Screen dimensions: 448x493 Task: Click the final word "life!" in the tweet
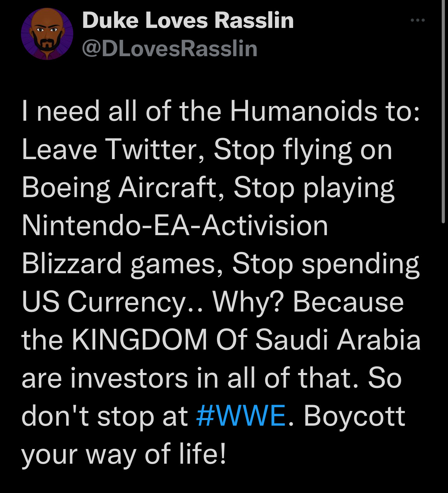[203, 454]
